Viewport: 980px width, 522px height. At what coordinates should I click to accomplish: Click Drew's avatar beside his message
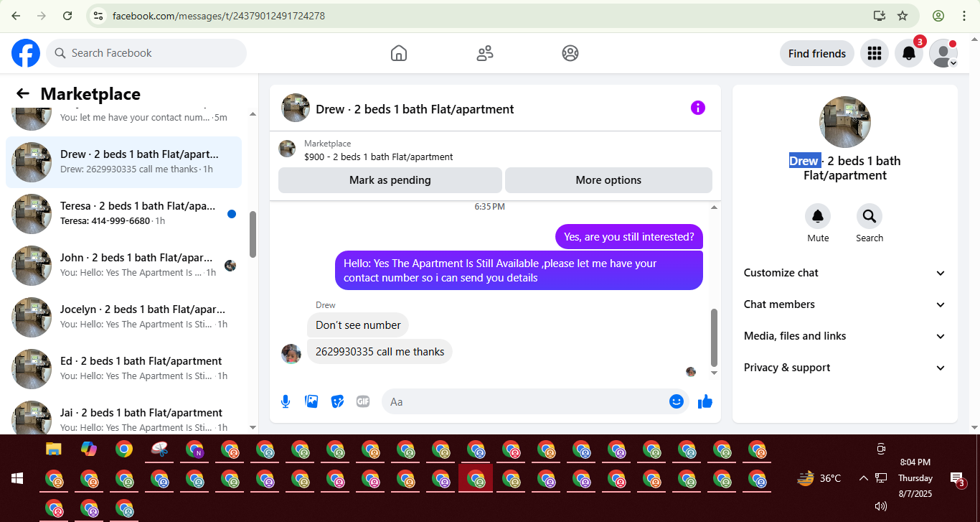pyautogui.click(x=291, y=353)
